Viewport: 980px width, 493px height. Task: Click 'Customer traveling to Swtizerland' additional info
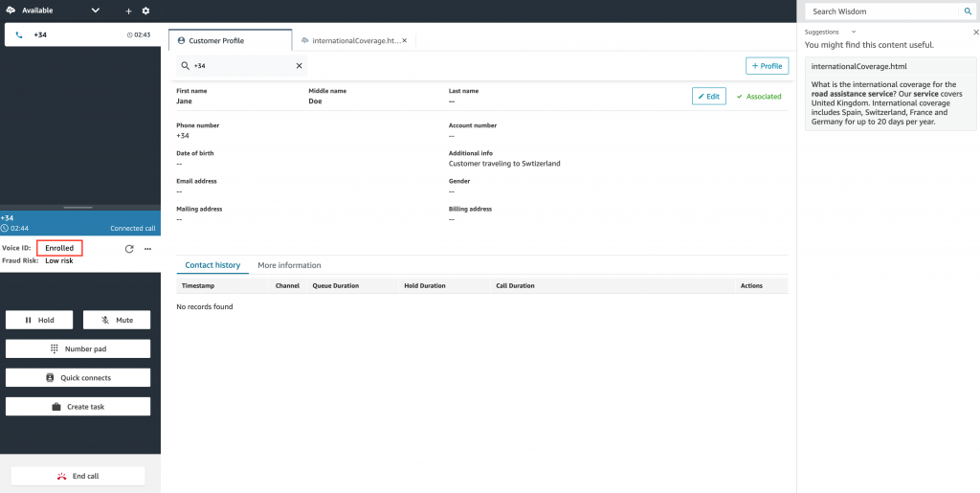tap(504, 164)
